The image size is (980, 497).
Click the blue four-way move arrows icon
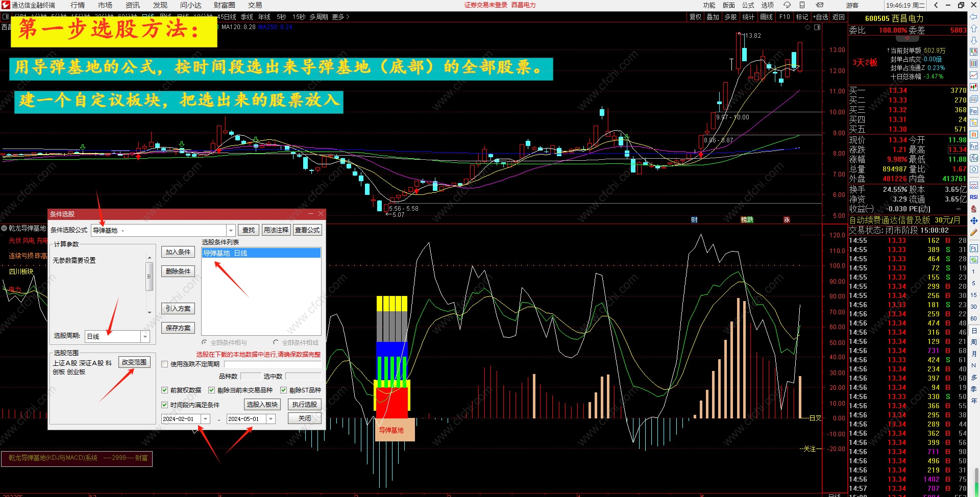coord(974,220)
